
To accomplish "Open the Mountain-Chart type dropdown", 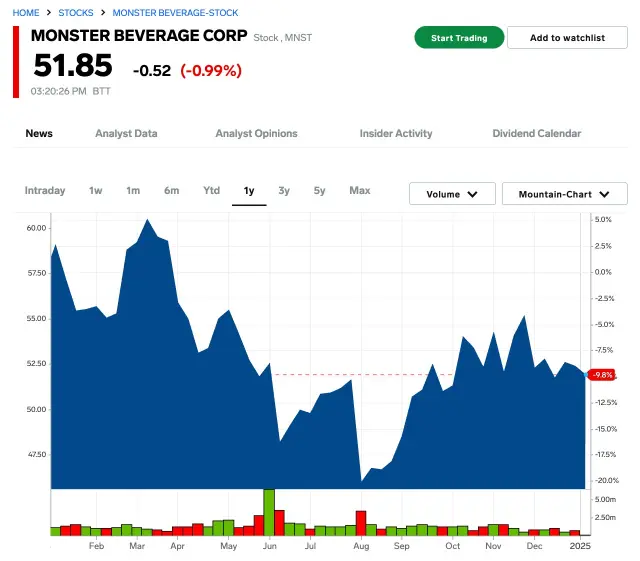I will pyautogui.click(x=564, y=194).
